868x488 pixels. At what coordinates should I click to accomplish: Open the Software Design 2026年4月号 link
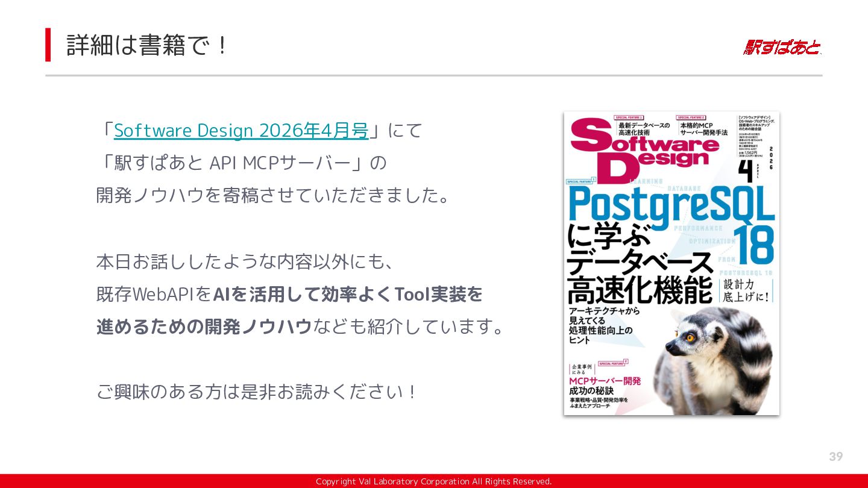[241, 130]
